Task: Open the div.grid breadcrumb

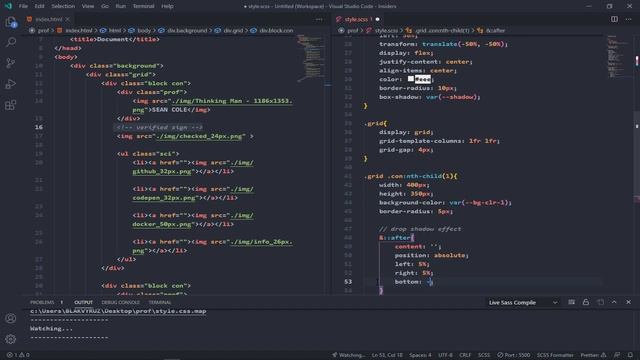Action: [229, 31]
